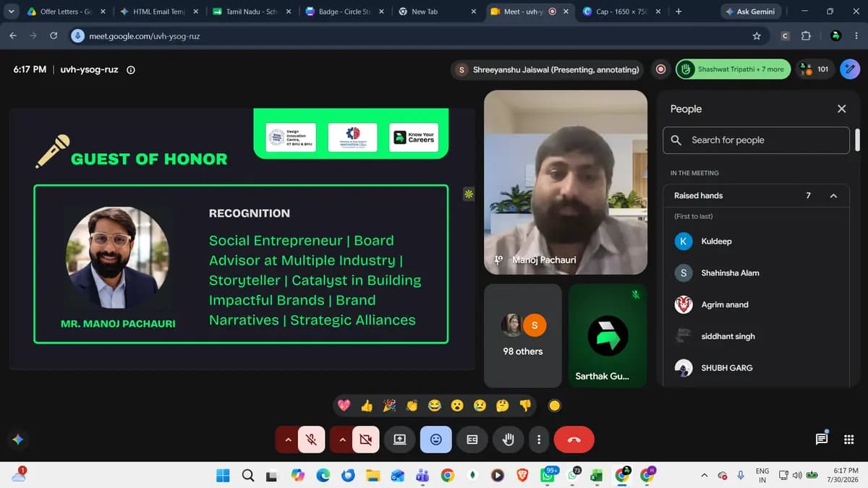The image size is (868, 488).
Task: Switch to the Offer Letters browser tab
Action: pos(65,12)
